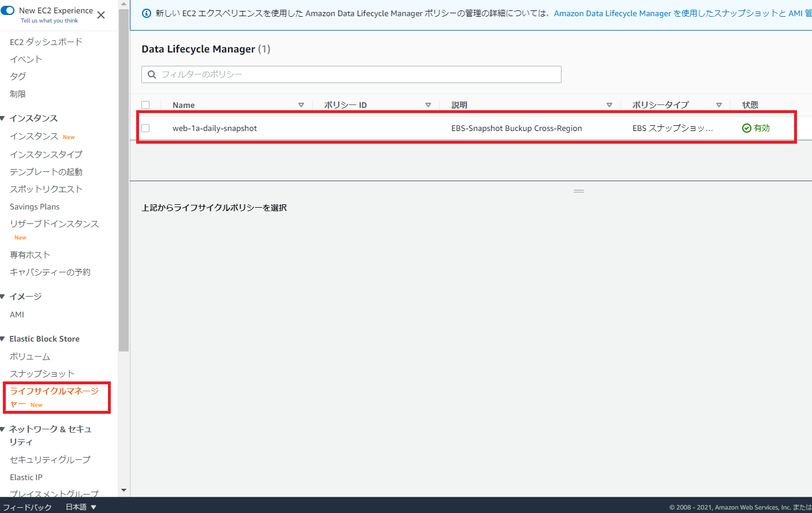Open Savings Plans page
Screen dimensions: 812x513
(35, 207)
